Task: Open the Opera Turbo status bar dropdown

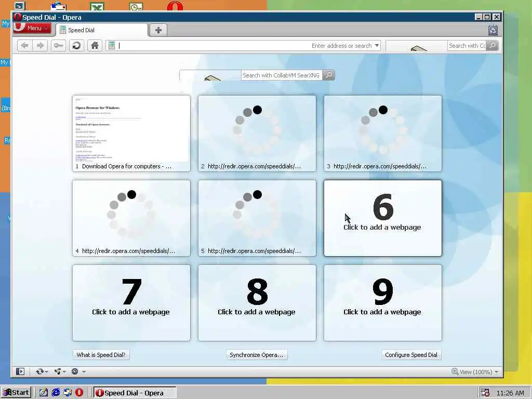Action: 78,371
